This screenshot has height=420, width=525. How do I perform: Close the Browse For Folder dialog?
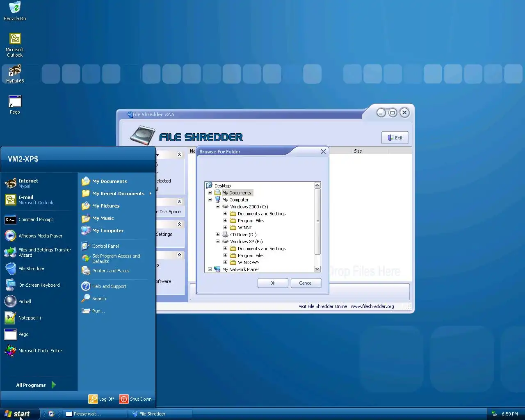323,152
